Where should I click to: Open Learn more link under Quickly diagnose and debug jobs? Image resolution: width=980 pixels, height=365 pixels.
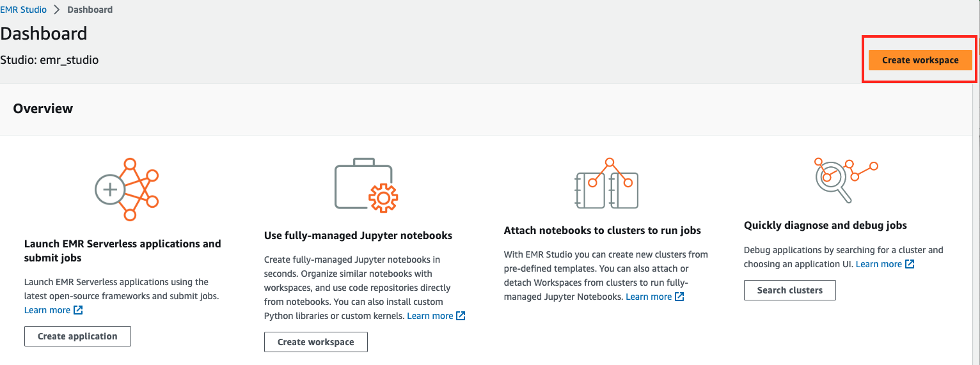(879, 264)
